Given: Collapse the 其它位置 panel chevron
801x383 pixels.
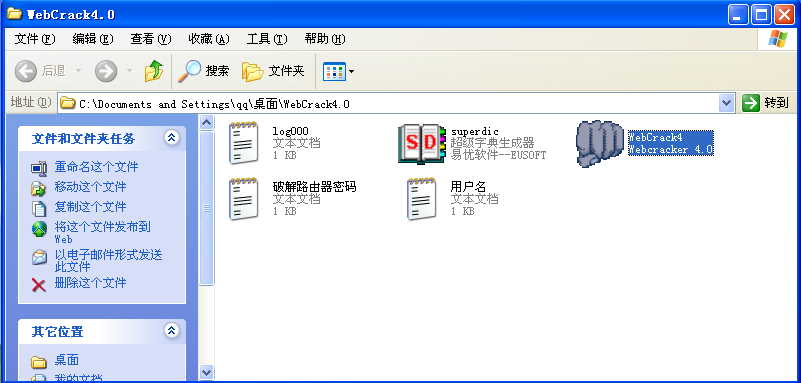Looking at the screenshot, I should (x=172, y=331).
